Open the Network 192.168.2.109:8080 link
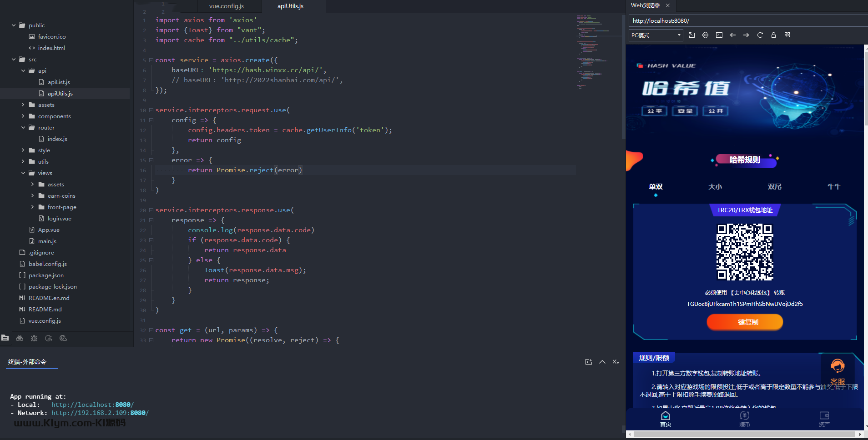 tap(100, 413)
